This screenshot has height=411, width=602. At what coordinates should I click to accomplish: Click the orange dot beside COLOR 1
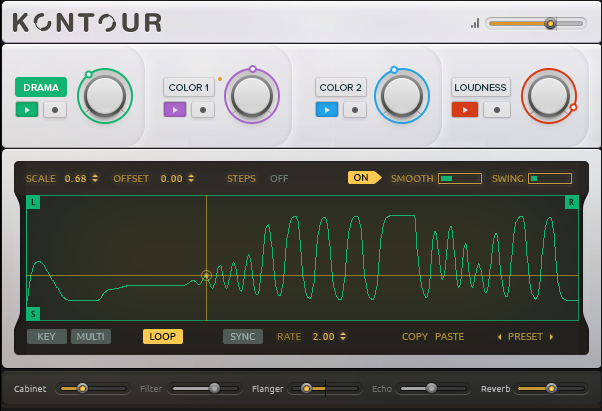tap(220, 79)
